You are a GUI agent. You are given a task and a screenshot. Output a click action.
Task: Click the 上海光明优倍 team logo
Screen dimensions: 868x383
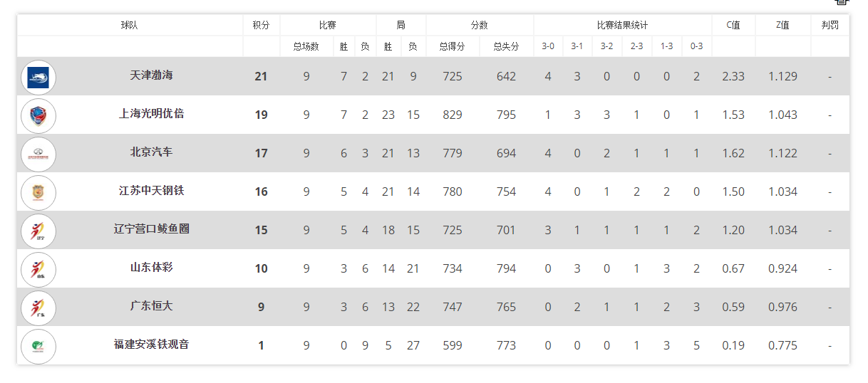38,115
